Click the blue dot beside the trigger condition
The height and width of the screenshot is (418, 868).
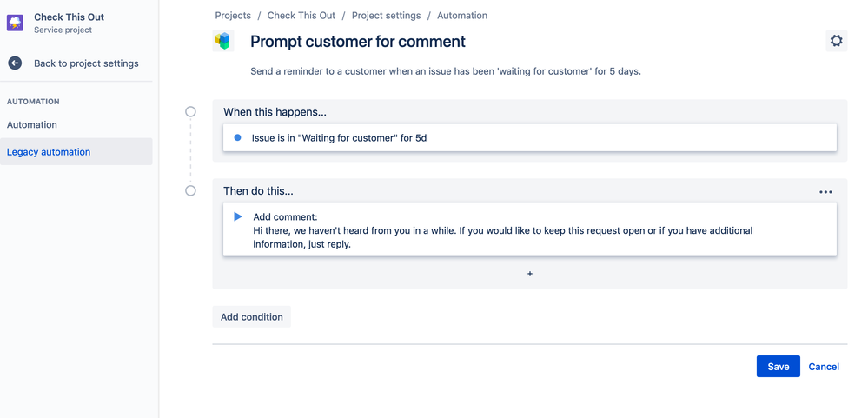(x=237, y=138)
